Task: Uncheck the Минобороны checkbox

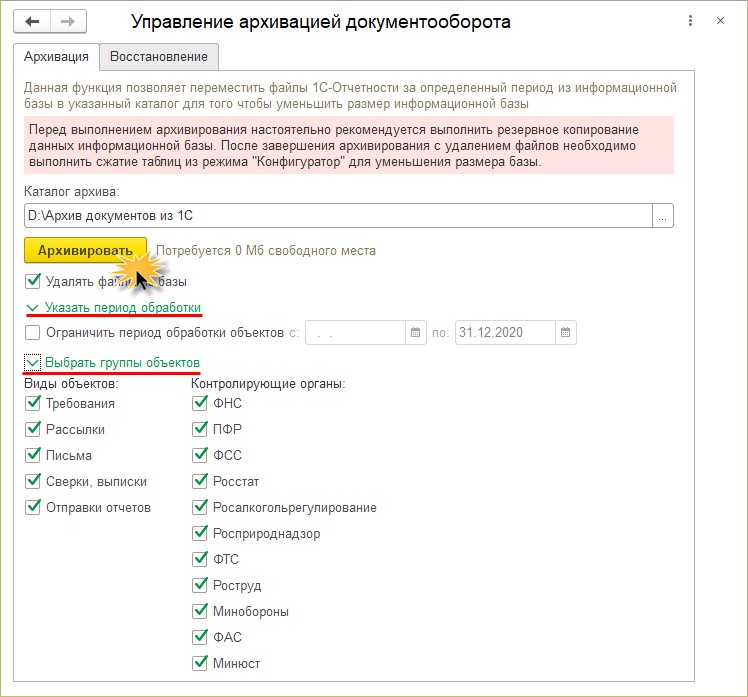Action: click(199, 611)
